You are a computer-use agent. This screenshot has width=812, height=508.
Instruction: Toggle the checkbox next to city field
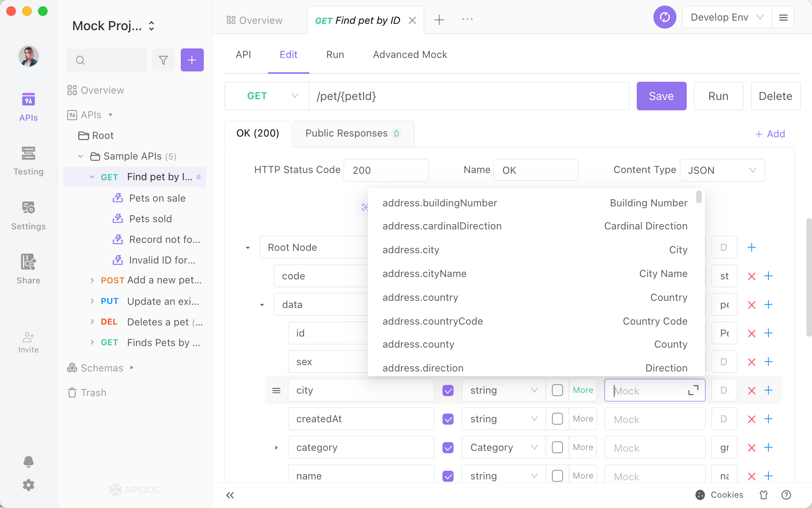(x=448, y=390)
